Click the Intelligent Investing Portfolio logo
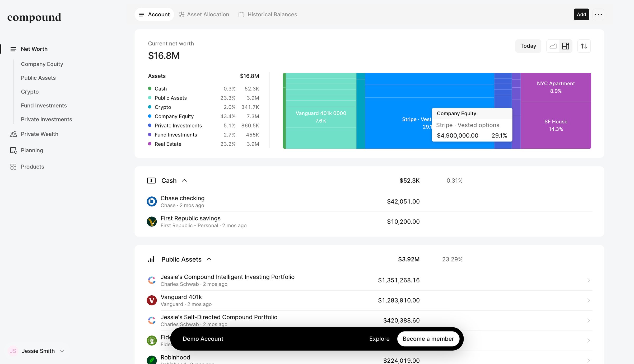This screenshot has height=364, width=634. click(152, 280)
